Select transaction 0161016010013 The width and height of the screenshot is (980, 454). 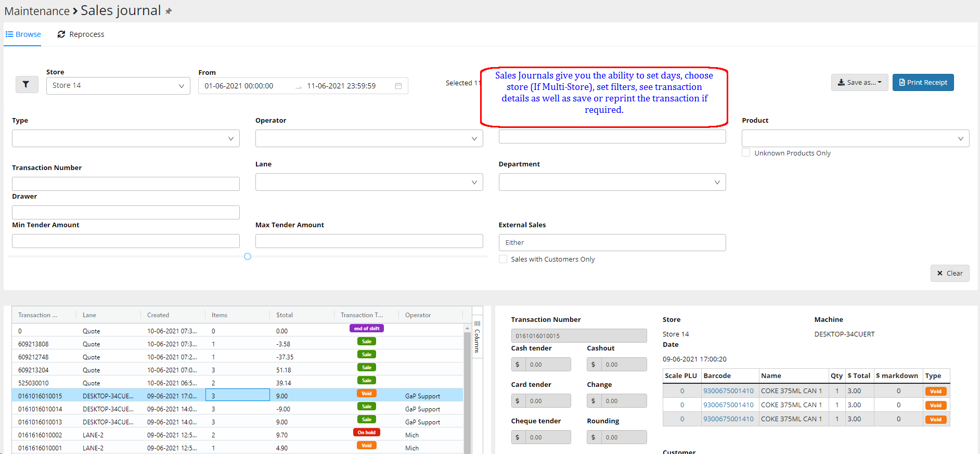pyautogui.click(x=238, y=422)
